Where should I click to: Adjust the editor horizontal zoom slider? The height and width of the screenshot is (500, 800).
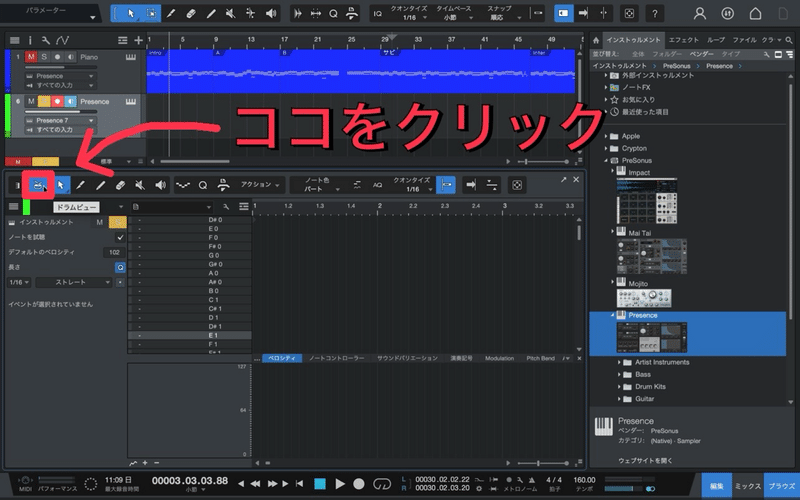pos(543,463)
